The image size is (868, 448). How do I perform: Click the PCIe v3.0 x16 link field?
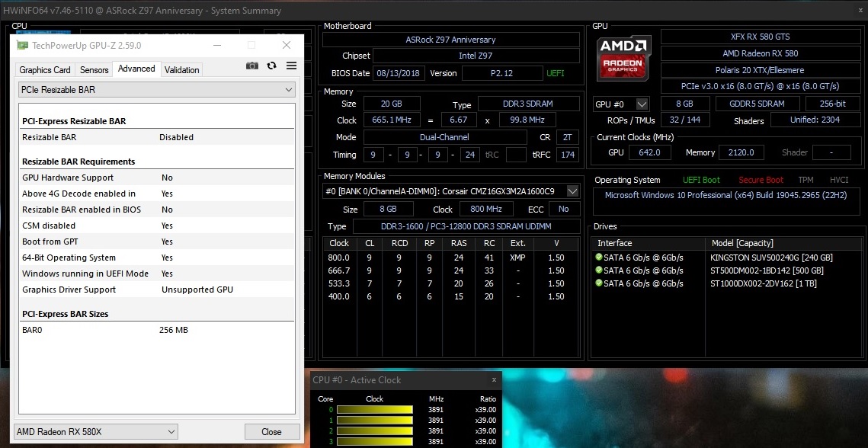760,87
